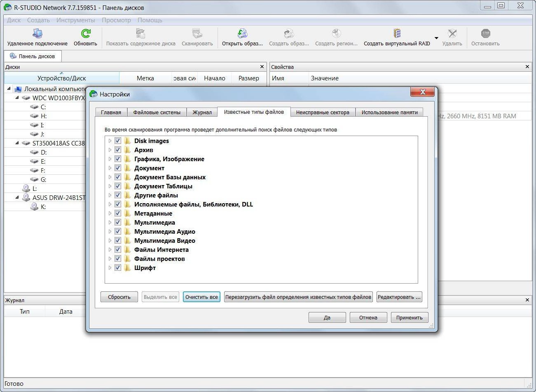Expand the Документ Таблицы node
536x392 pixels.
pyautogui.click(x=110, y=186)
